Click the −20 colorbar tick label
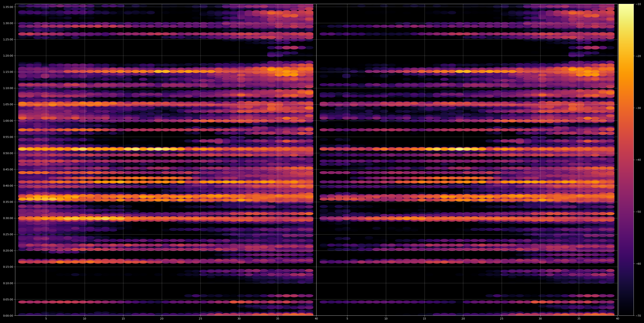The image size is (644, 323). [638, 56]
